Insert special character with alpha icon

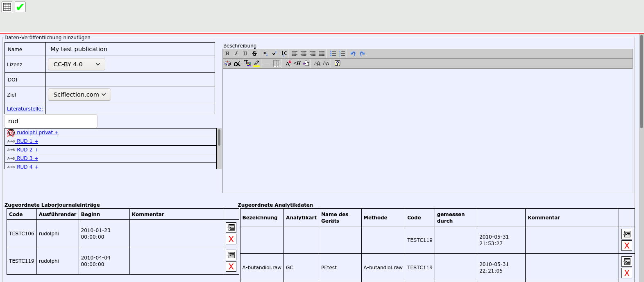click(x=237, y=63)
